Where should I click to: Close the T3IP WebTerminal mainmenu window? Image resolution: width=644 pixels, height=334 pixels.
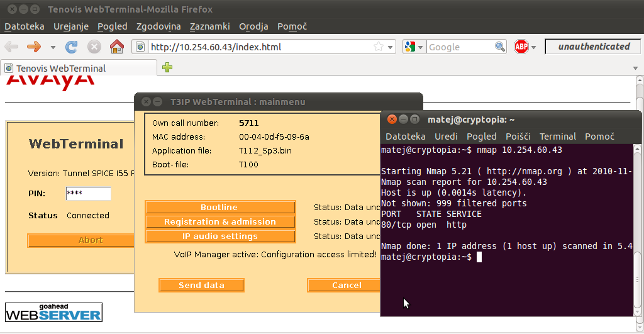(146, 101)
